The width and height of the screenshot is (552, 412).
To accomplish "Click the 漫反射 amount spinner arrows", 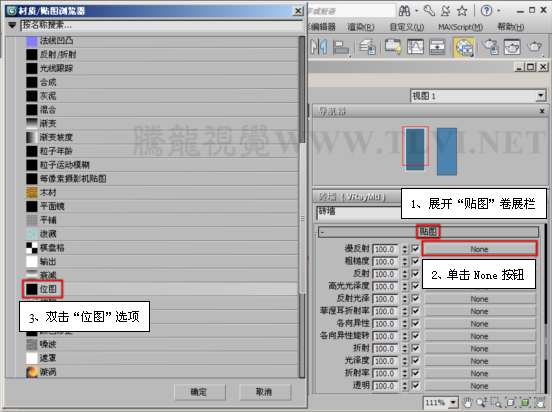I will coord(405,249).
